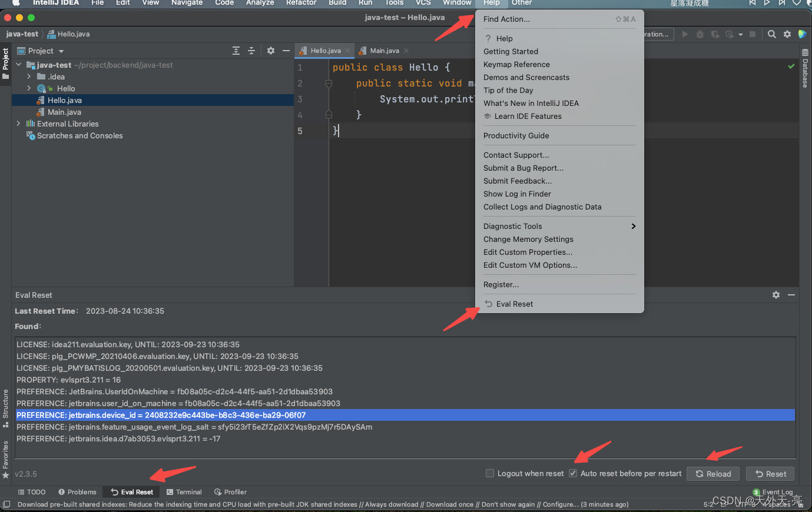The height and width of the screenshot is (512, 812).
Task: Select Register... in Help menu
Action: coord(559,284)
